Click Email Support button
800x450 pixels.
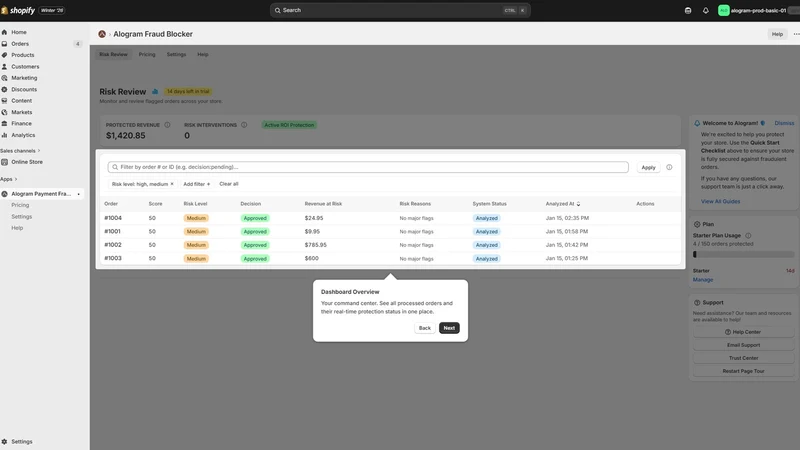point(743,345)
